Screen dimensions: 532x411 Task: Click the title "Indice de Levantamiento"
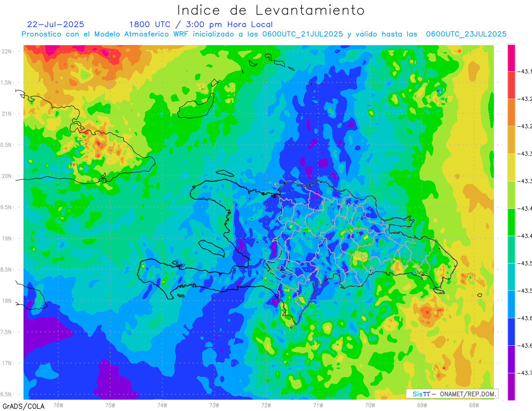tap(271, 10)
